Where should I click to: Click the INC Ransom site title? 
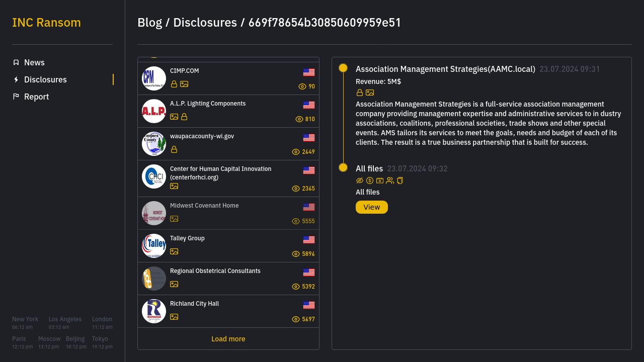[x=46, y=23]
